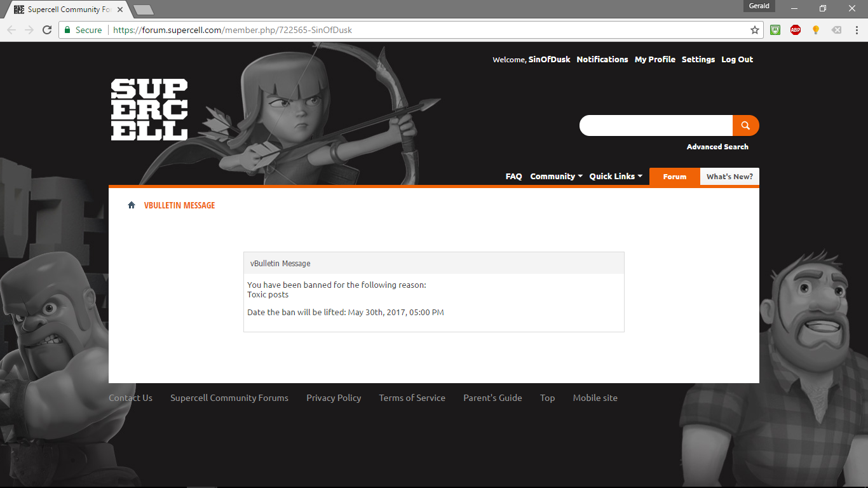Click the grey tag extension icon
The width and height of the screenshot is (868, 488).
pyautogui.click(x=837, y=30)
